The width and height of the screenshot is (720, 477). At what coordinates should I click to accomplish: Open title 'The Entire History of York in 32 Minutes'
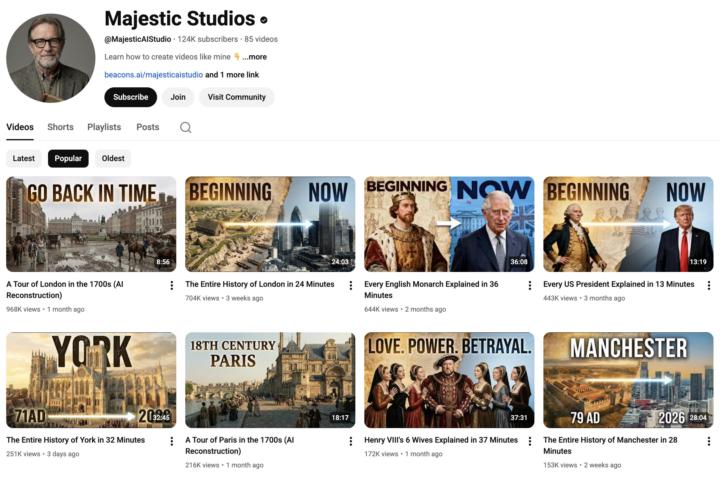75,440
